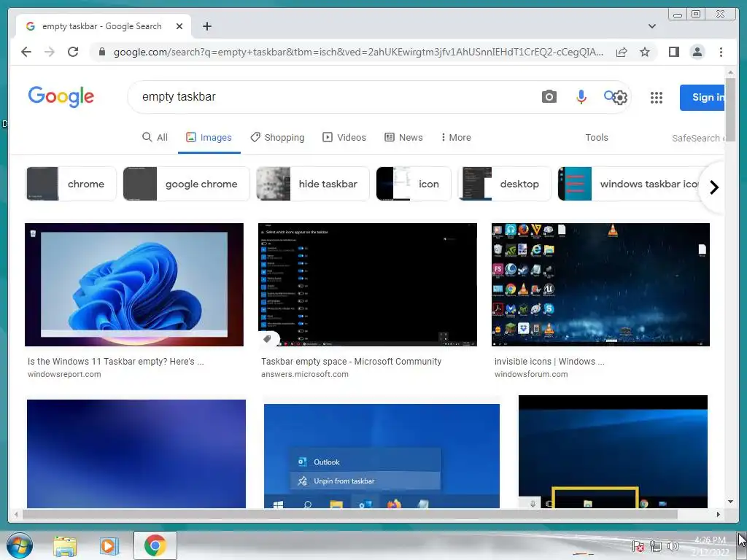Share this page using the share icon
The width and height of the screenshot is (747, 560).
(622, 52)
